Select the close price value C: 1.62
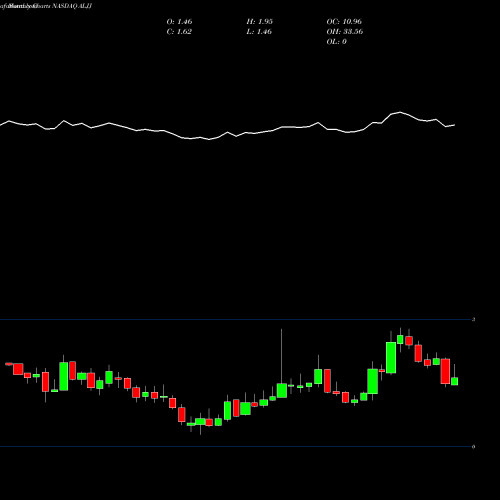This screenshot has height=500, width=500. pyautogui.click(x=179, y=32)
